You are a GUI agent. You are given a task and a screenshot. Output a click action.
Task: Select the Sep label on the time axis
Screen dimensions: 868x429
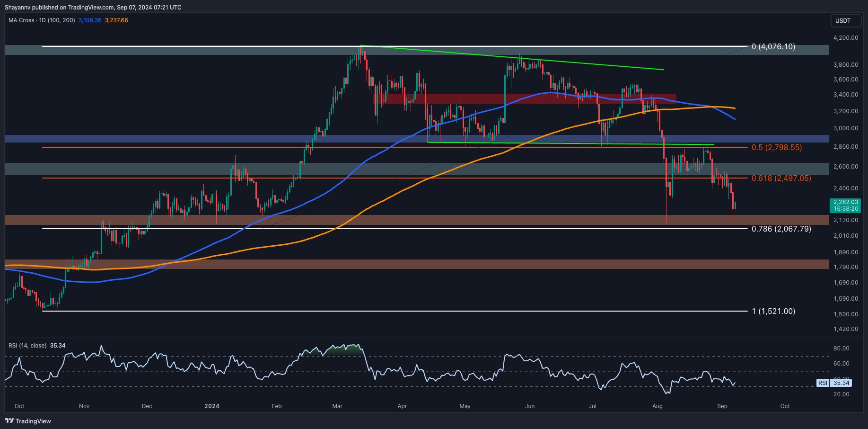click(x=721, y=406)
